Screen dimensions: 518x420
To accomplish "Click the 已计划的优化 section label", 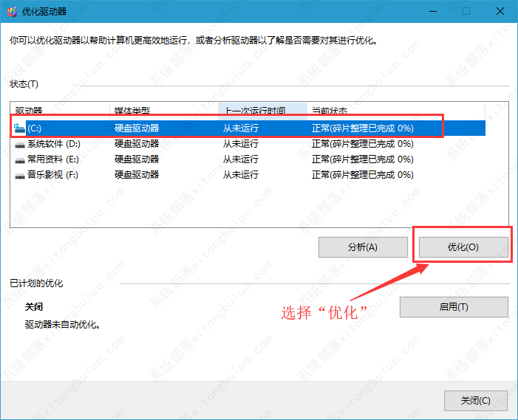I will (36, 283).
